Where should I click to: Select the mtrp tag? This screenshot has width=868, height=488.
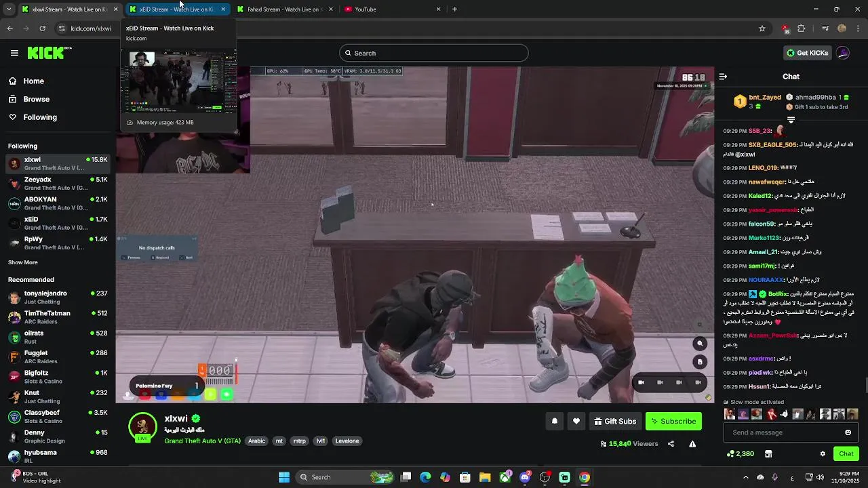[299, 441]
